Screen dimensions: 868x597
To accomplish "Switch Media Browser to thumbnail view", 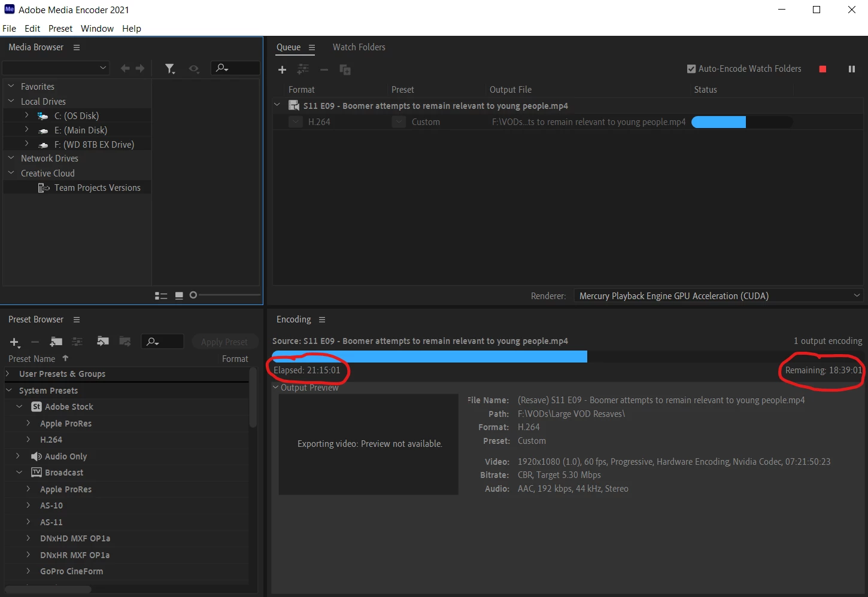I will 179,296.
